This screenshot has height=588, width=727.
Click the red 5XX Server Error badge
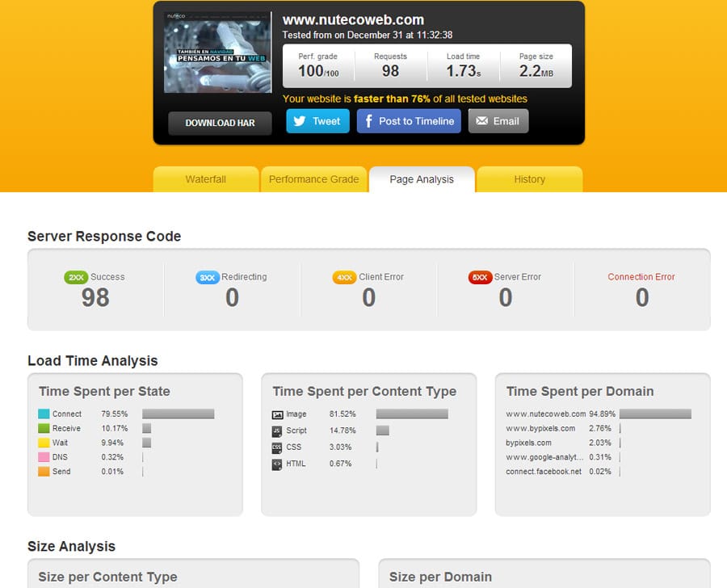pos(480,277)
